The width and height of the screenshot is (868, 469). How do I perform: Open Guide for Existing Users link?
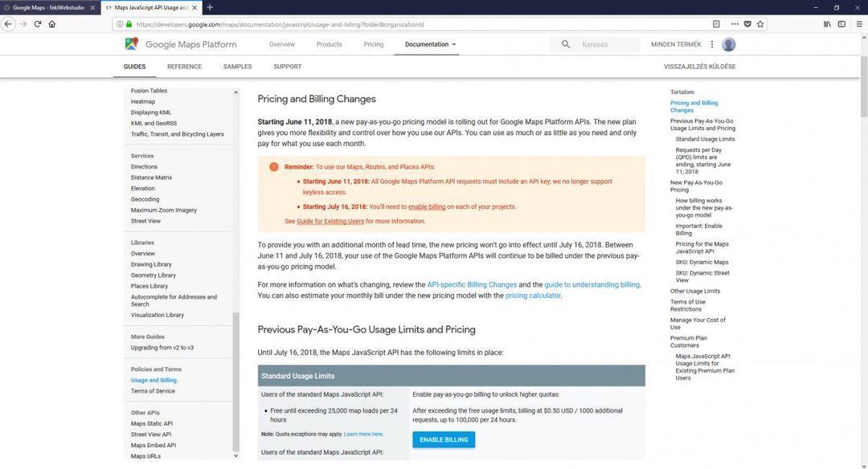(x=330, y=221)
